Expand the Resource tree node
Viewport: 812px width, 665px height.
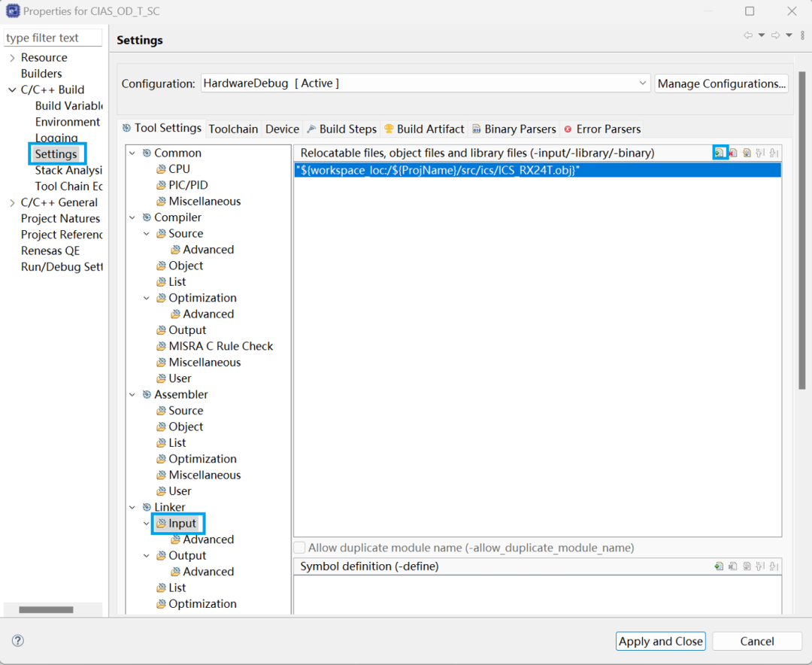pos(13,57)
